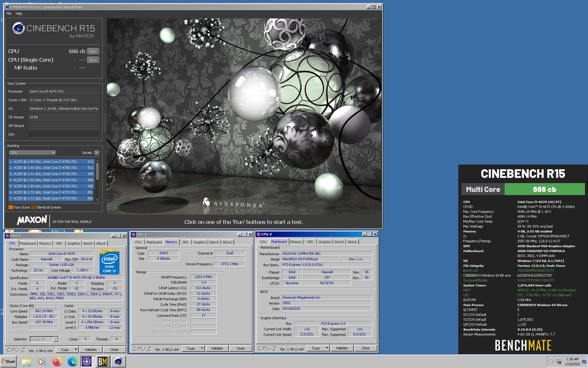Click the CPU-Z Mainboard window title icon
This screenshot has width=588, height=368.
[x=258, y=234]
